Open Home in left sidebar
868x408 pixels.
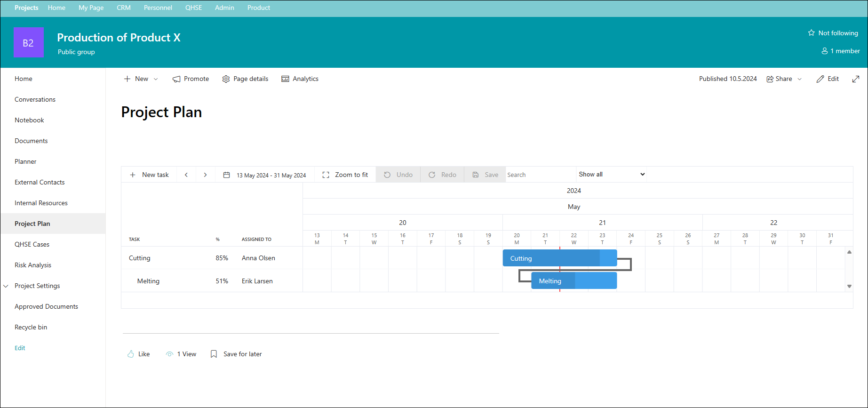[24, 79]
